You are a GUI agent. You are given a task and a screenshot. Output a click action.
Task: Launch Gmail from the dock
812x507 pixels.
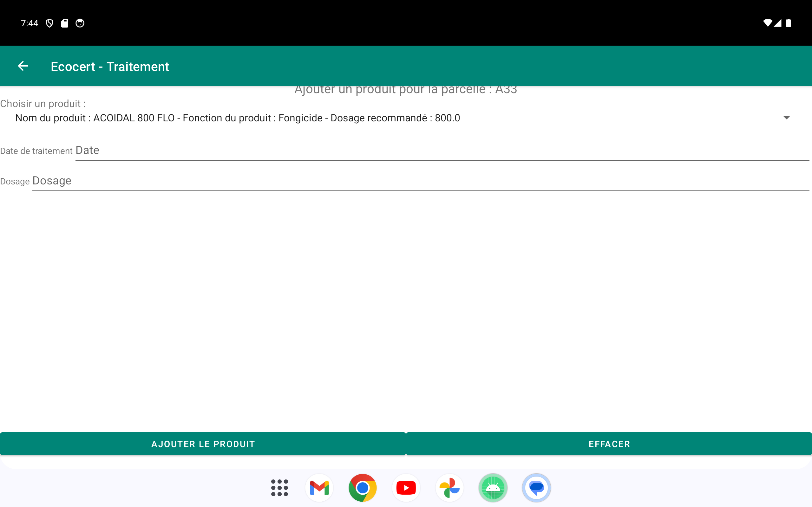point(319,488)
